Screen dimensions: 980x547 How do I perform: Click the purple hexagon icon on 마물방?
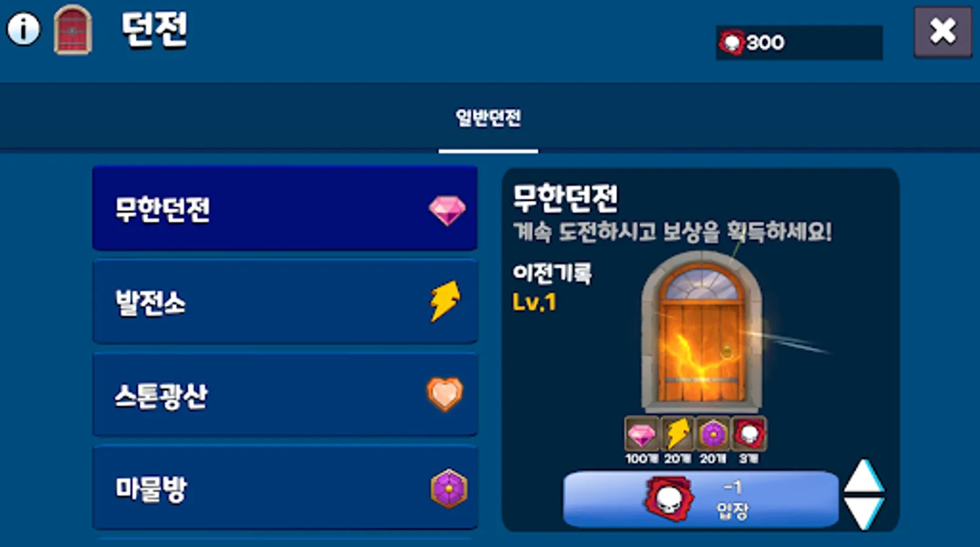pyautogui.click(x=449, y=489)
